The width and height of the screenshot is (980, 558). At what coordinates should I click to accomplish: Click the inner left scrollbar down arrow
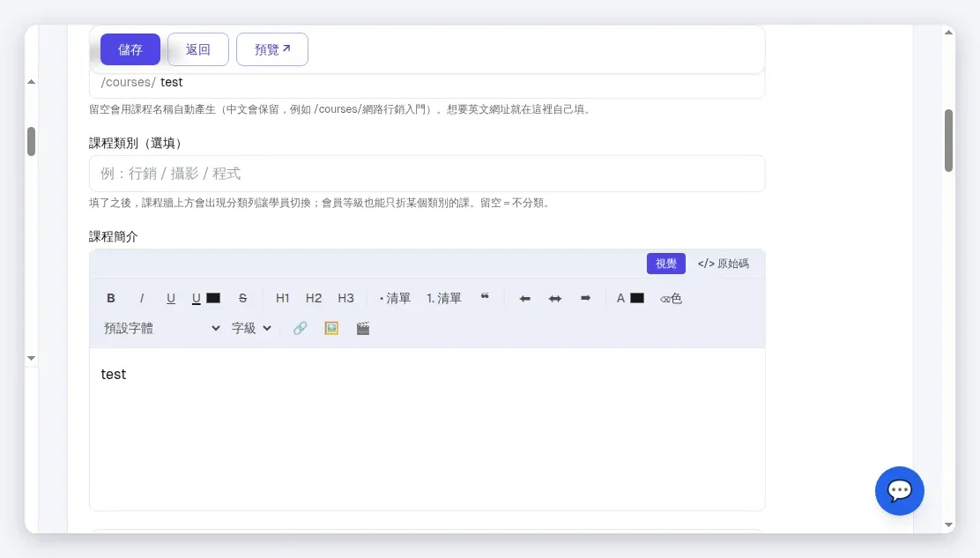[31, 358]
